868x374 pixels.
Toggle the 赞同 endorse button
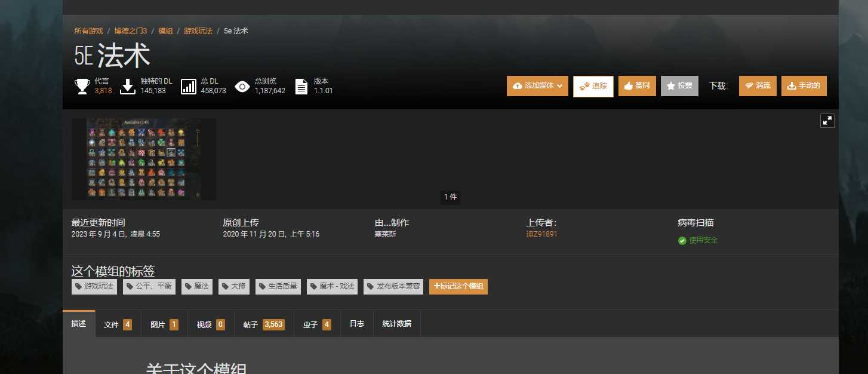637,86
